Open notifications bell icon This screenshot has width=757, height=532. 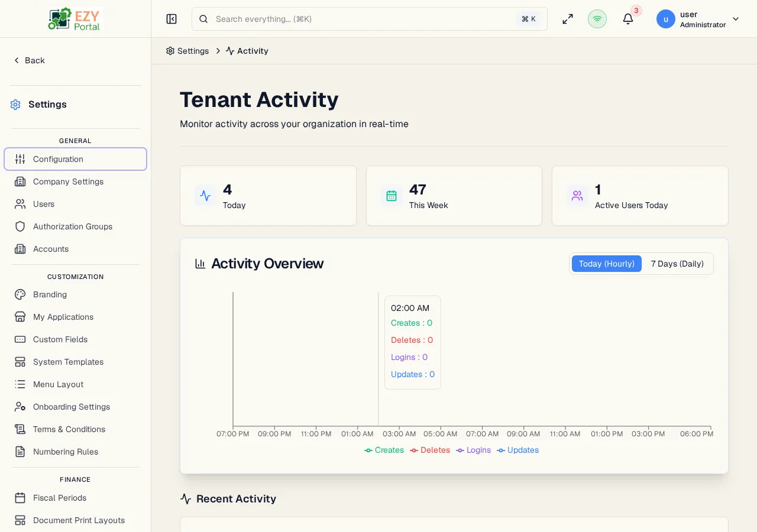click(x=628, y=19)
